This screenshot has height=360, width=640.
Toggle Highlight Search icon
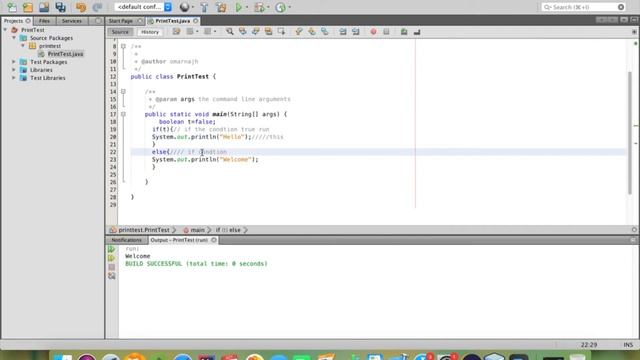(268, 32)
